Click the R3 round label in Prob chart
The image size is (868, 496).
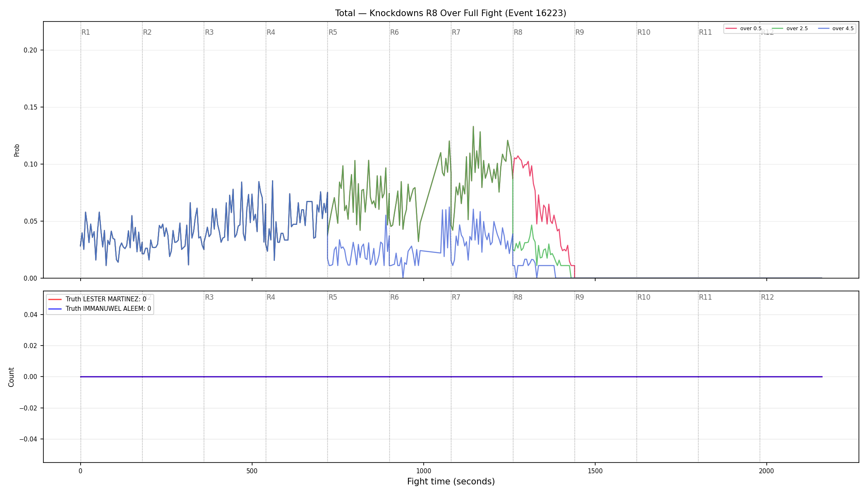click(x=209, y=32)
